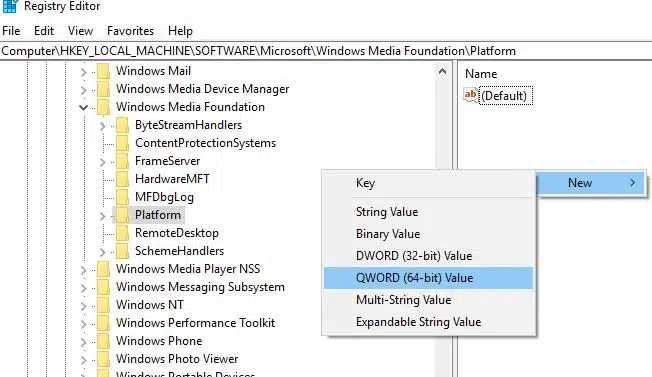
Task: Select the Windows Phone key label
Action: point(159,341)
